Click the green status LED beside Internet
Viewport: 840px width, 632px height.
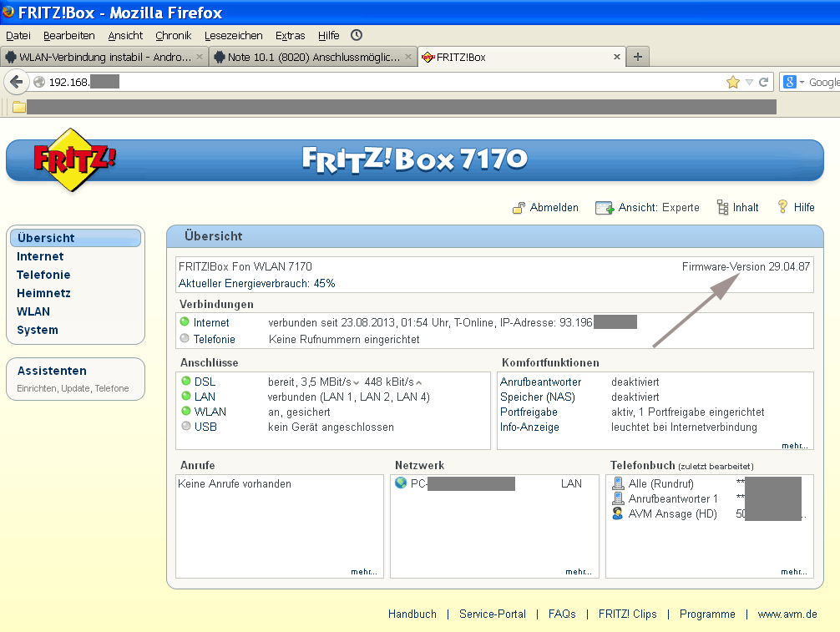click(185, 322)
